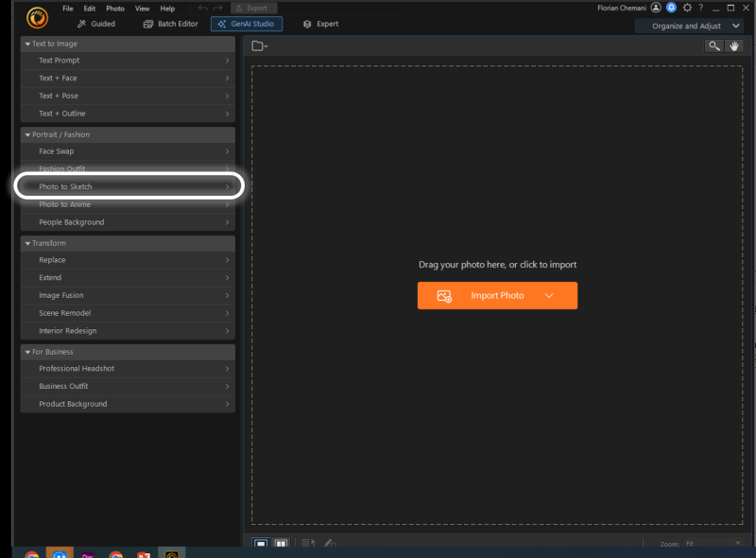The width and height of the screenshot is (756, 558).
Task: Open the settings gear icon
Action: pyautogui.click(x=687, y=8)
